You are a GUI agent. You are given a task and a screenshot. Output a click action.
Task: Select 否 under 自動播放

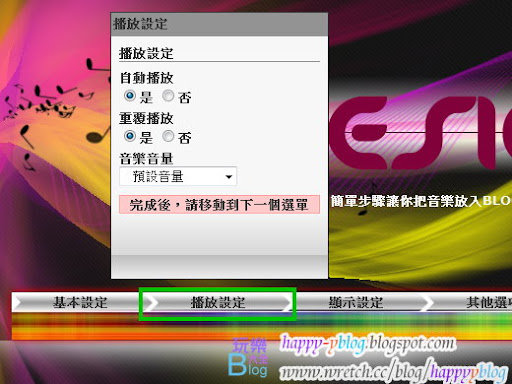pos(168,96)
